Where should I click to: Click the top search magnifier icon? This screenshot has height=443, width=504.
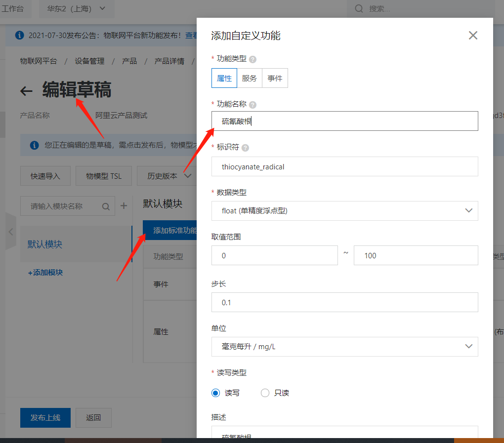coord(359,9)
